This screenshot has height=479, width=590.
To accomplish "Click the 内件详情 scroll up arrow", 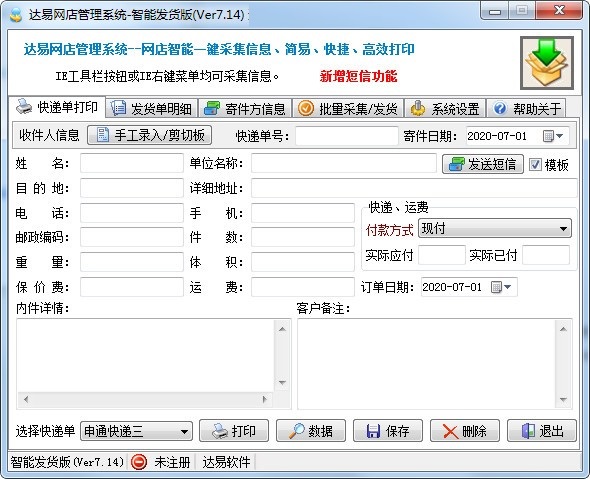I will point(282,329).
